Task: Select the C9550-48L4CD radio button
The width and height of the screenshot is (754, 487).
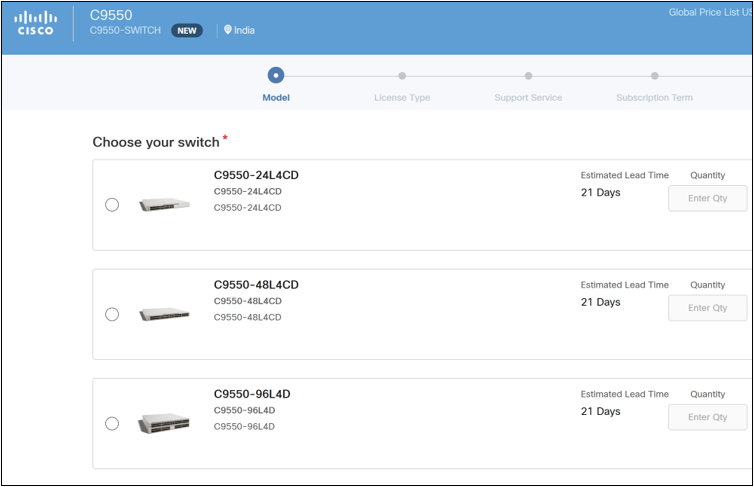Action: tap(112, 314)
